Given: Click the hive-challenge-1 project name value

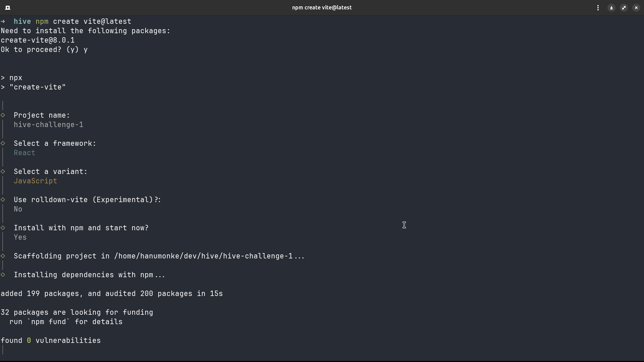Looking at the screenshot, I should pos(48,125).
